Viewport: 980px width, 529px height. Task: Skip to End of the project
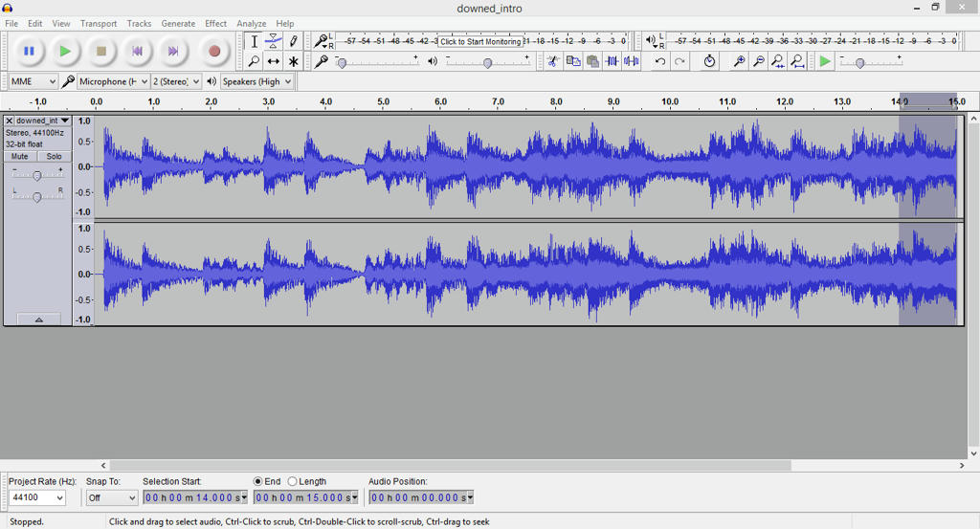click(x=173, y=52)
